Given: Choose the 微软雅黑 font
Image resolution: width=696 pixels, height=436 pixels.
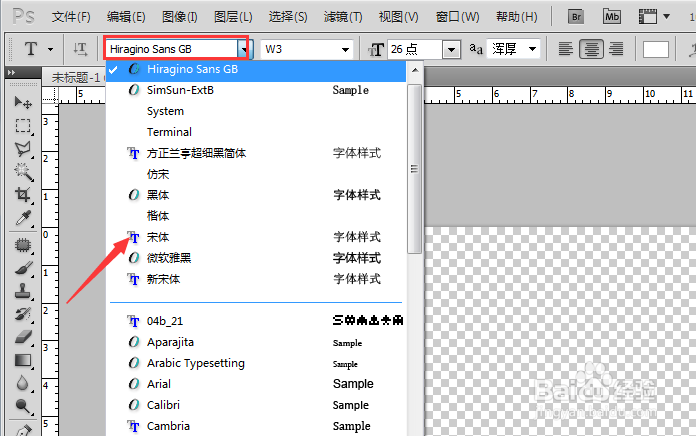Looking at the screenshot, I should pyautogui.click(x=256, y=258).
